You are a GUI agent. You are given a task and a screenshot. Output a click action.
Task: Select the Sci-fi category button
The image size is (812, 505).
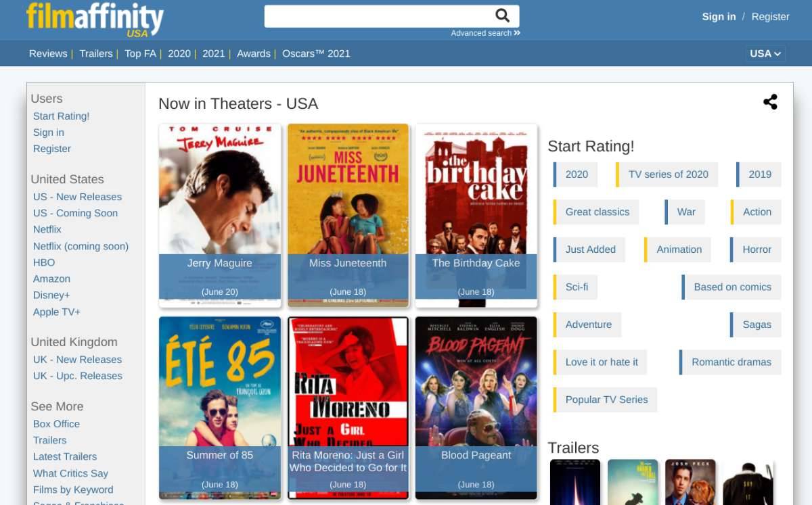(577, 287)
